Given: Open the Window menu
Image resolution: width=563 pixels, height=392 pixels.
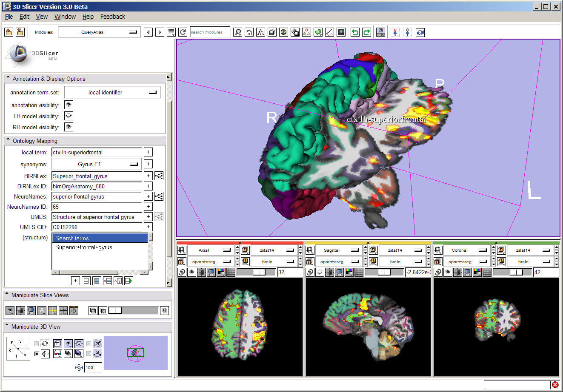Looking at the screenshot, I should (65, 17).
